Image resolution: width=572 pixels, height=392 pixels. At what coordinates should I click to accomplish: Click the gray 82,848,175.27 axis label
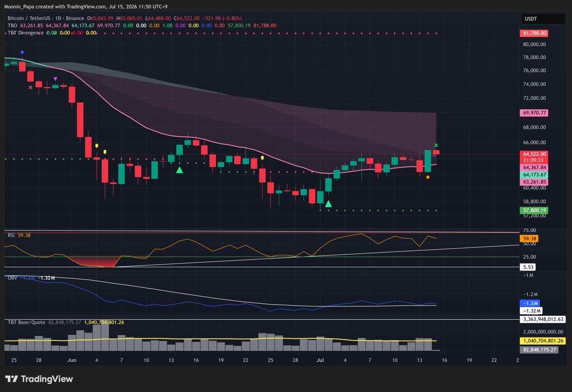[x=540, y=350]
